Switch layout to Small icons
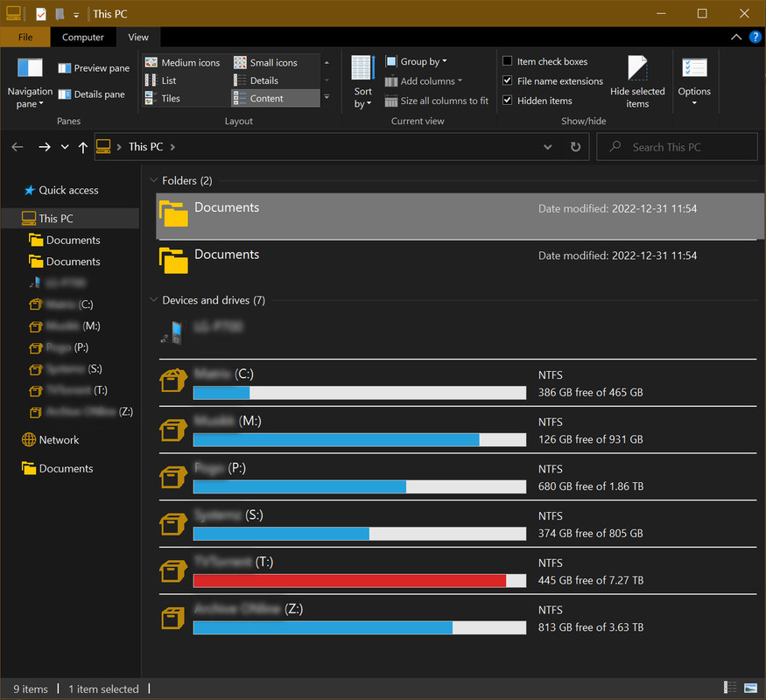The height and width of the screenshot is (700, 766). tap(266, 62)
